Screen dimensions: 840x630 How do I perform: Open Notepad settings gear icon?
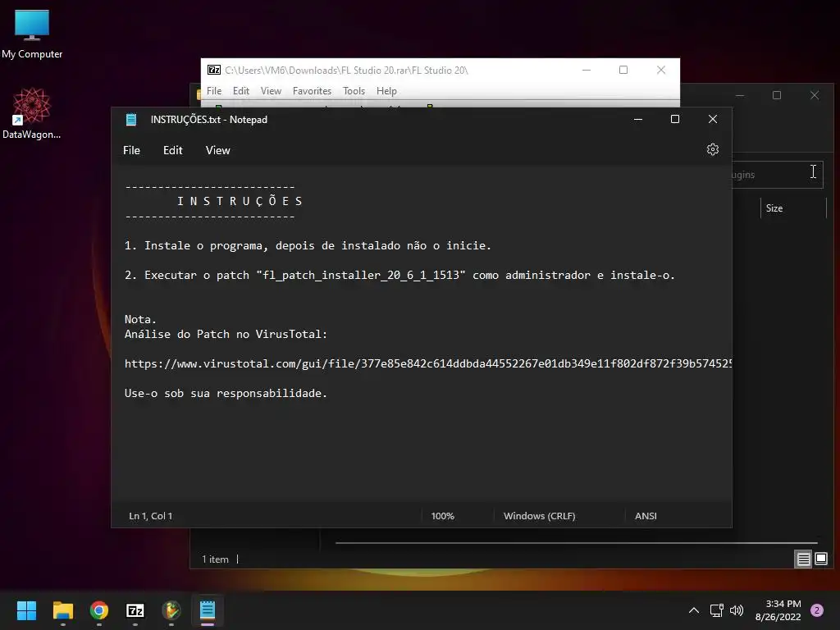coord(713,149)
